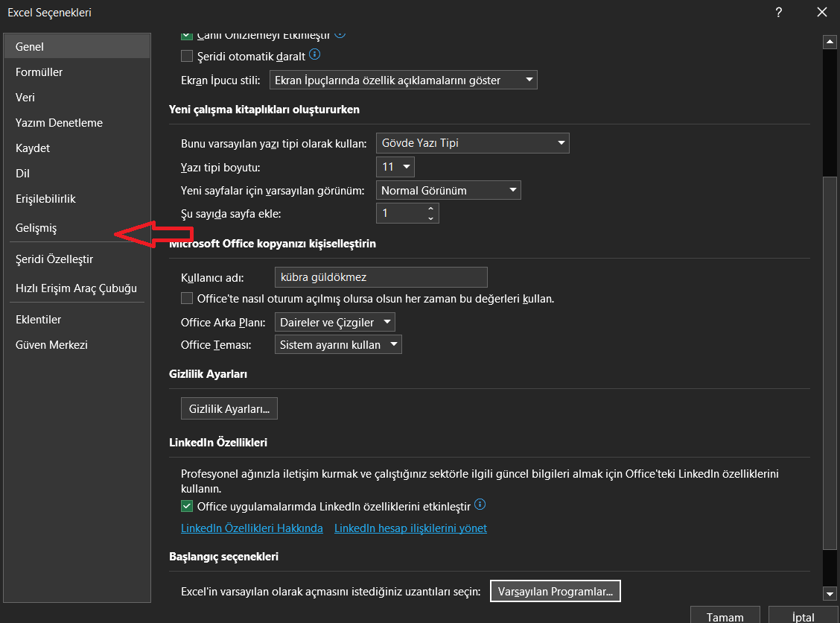Click inside the Kullanıcı adı field
Viewport: 840px width, 623px height.
click(381, 277)
